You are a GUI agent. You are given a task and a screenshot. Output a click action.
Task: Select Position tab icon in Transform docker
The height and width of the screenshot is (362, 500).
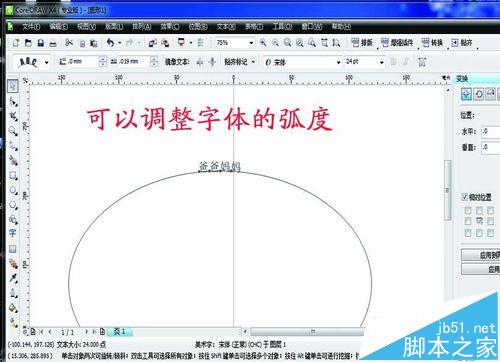point(466,94)
